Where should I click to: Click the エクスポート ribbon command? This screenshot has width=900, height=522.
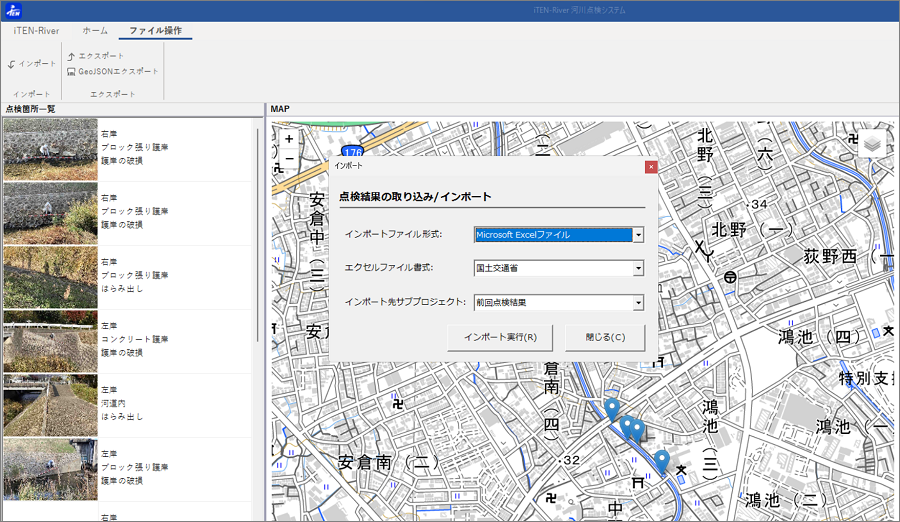[x=95, y=56]
